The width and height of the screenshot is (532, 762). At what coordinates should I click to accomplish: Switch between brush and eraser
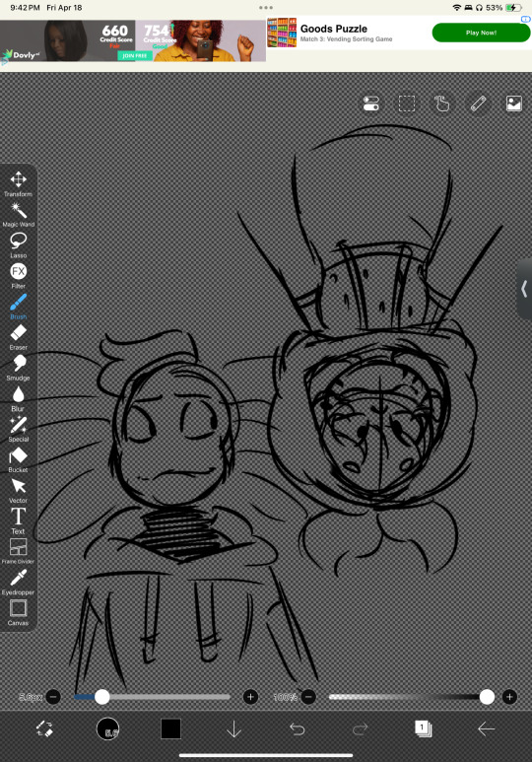coord(44,728)
